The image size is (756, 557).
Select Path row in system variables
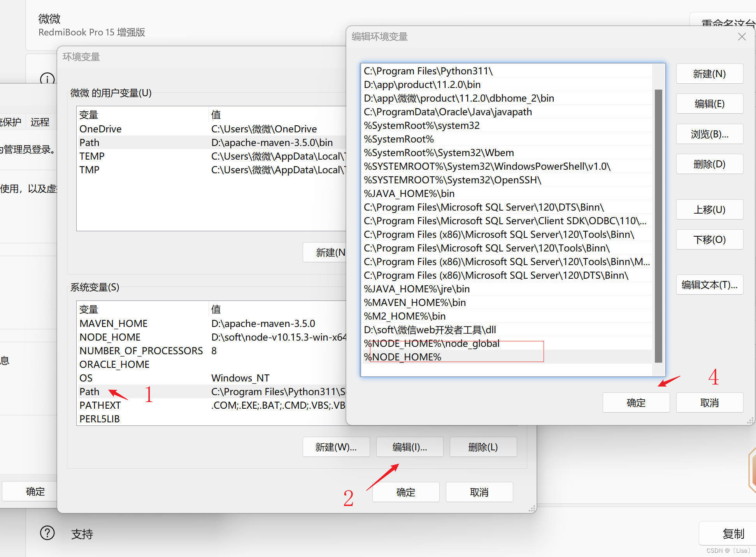(x=89, y=392)
